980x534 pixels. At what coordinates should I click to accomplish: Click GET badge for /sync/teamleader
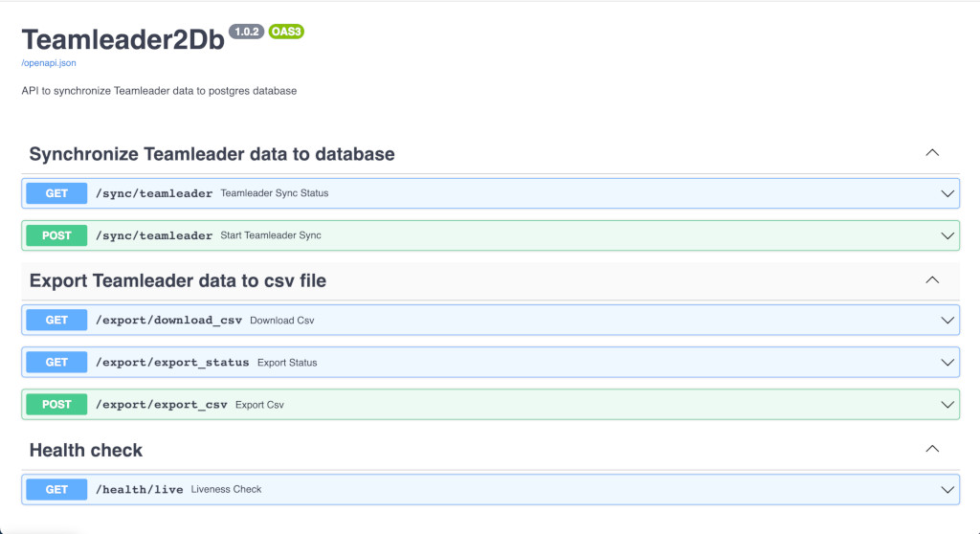click(x=56, y=193)
